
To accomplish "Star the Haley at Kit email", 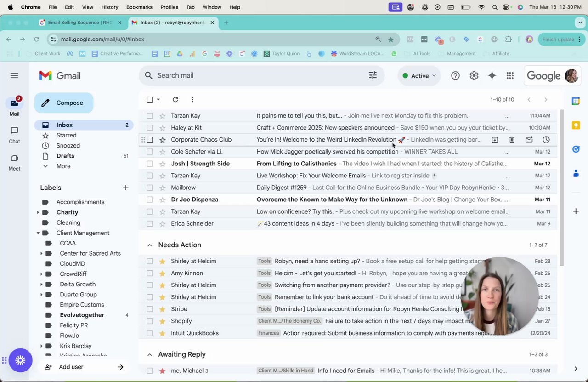I will tap(162, 128).
